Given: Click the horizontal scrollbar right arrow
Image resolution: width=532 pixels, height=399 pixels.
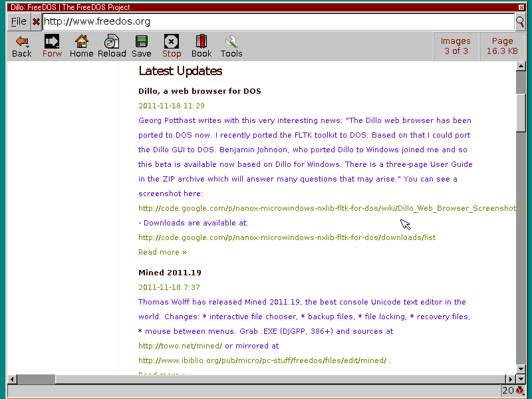Looking at the screenshot, I should (510, 379).
